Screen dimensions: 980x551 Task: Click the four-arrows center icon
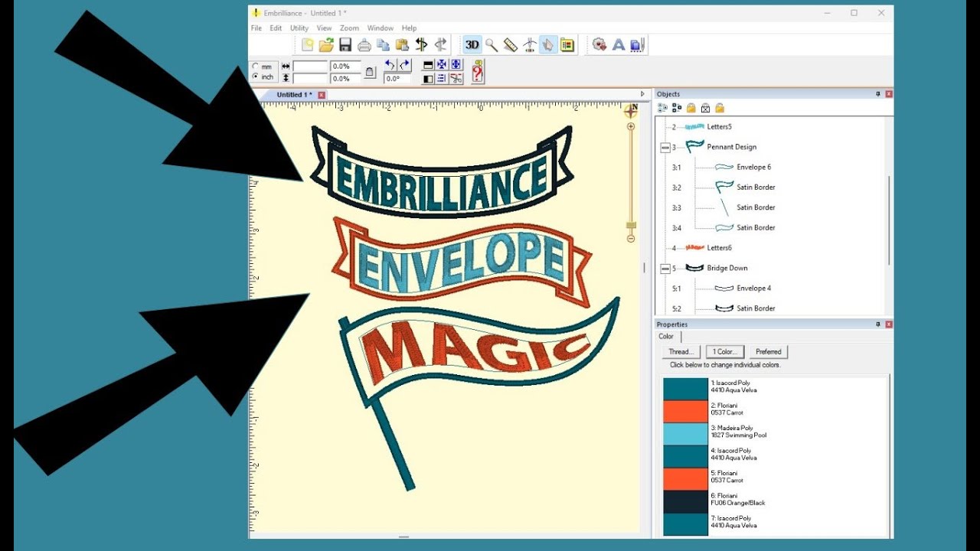point(442,65)
